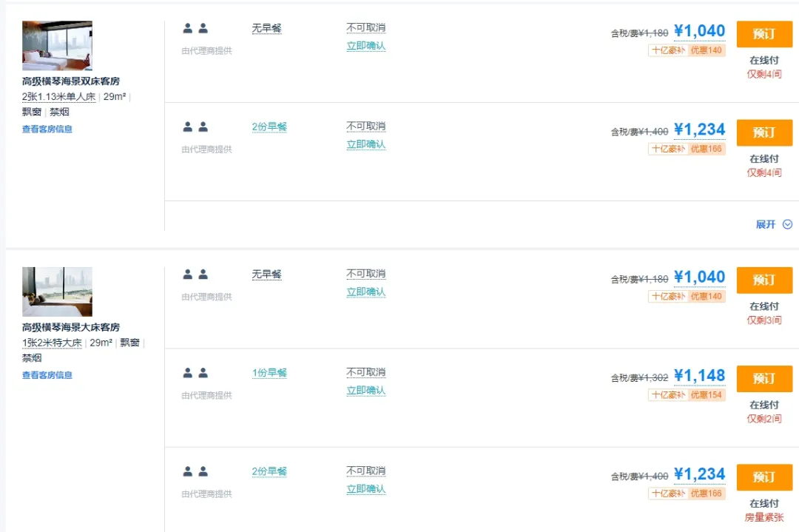Expand more rates with 展开
The image size is (799, 532).
(766, 225)
